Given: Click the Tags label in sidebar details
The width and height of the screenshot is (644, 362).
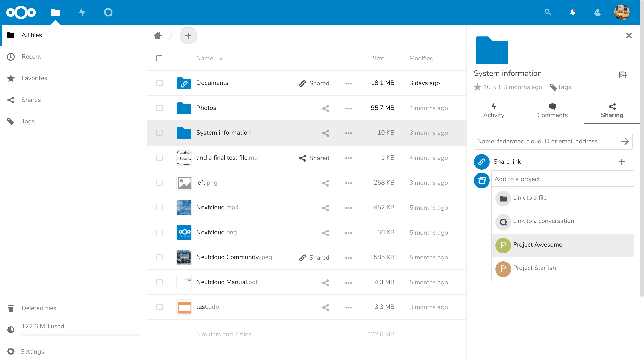Looking at the screenshot, I should click(564, 87).
